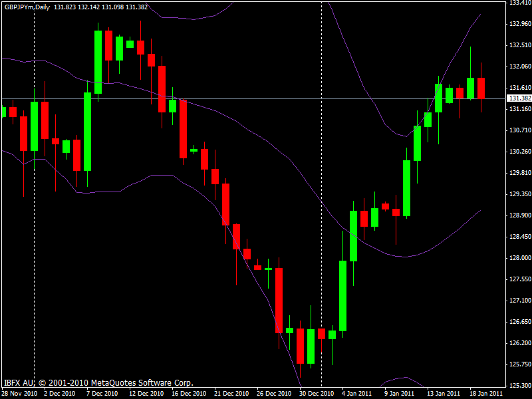This screenshot has height=399, width=532.
Task: Click the 132.960 price axis label
Action: tap(520, 24)
